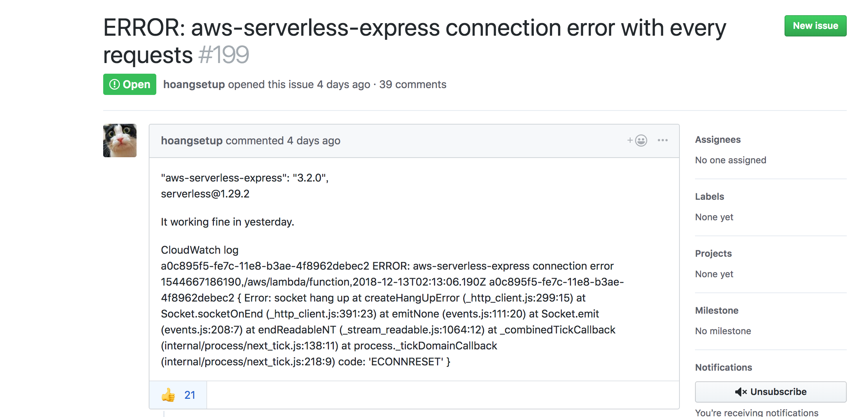Open the Assignees settings section
This screenshot has height=417, width=868.
[718, 139]
